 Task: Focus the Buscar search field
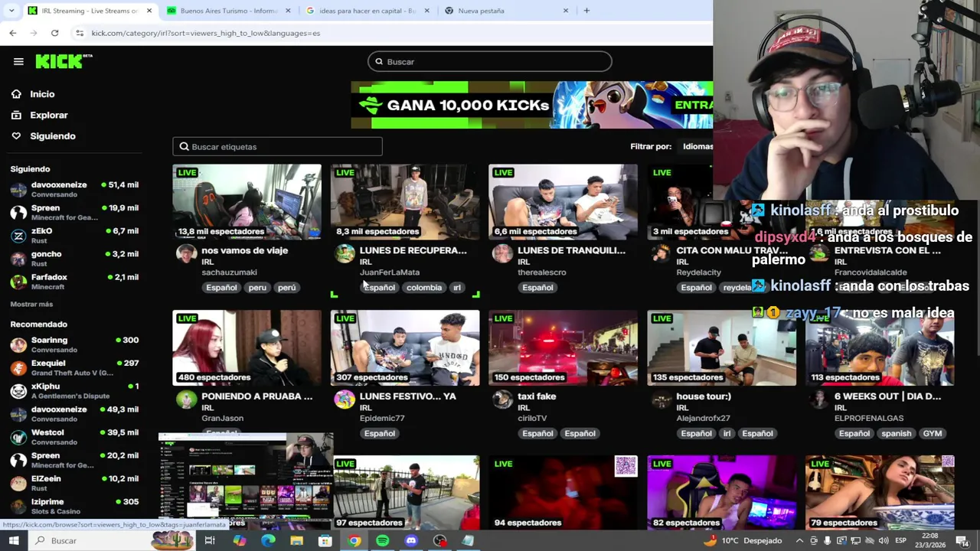(x=490, y=61)
